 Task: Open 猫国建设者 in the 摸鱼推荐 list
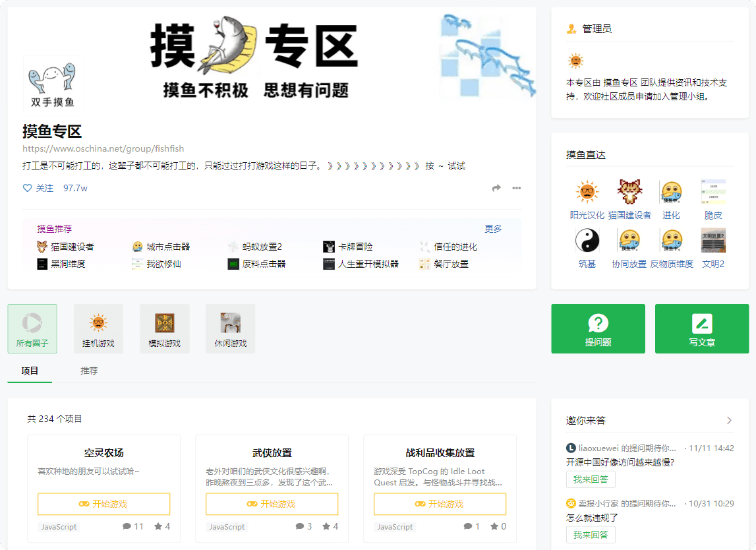(x=65, y=247)
